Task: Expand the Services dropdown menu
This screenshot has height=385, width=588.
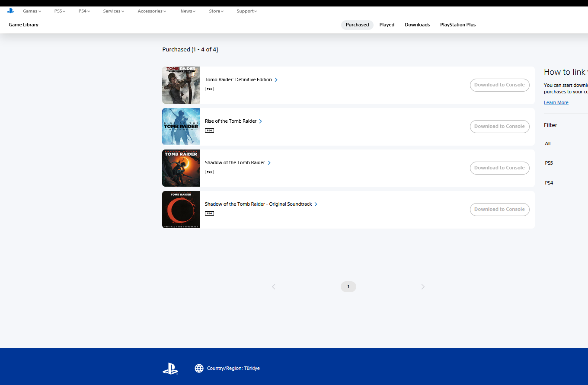Action: coord(113,11)
